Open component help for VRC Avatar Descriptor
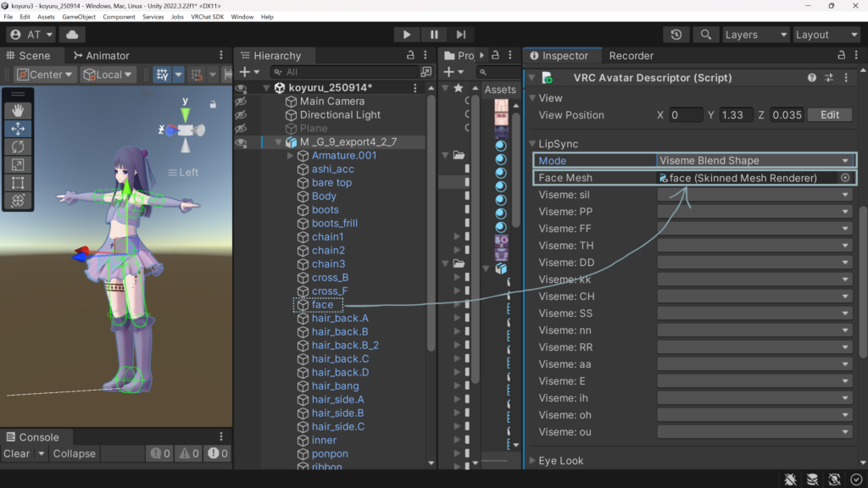The image size is (868, 488). coord(812,78)
